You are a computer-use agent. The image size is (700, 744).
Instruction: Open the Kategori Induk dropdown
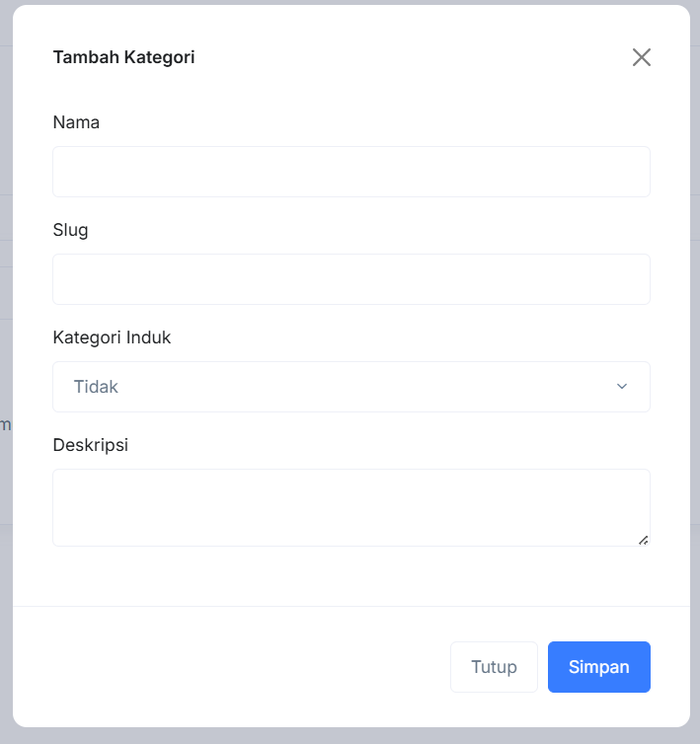[350, 387]
